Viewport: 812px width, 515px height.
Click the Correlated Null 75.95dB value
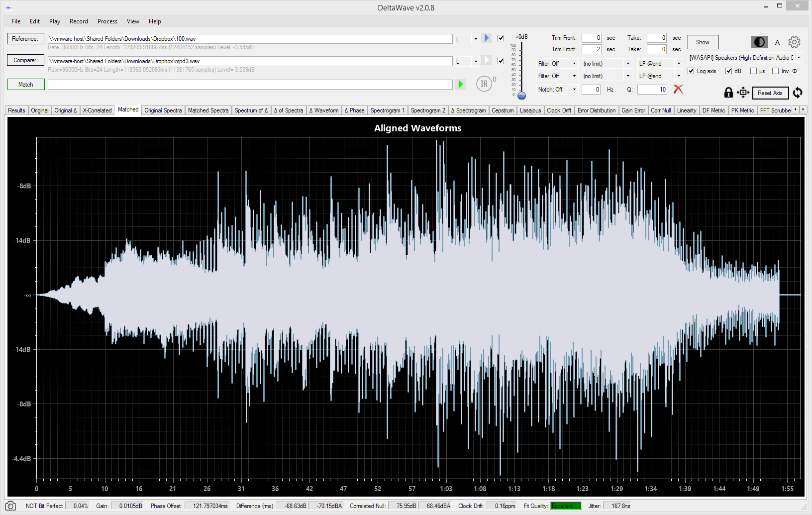[403, 506]
